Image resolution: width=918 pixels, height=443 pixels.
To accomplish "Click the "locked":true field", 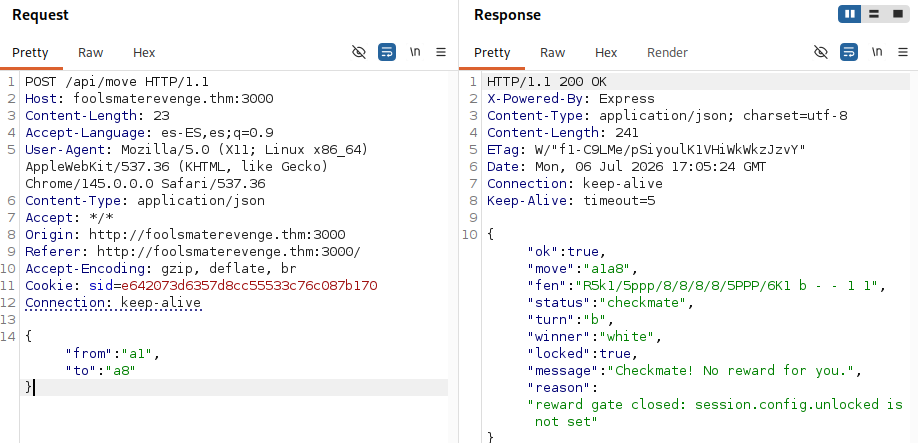I will [583, 353].
